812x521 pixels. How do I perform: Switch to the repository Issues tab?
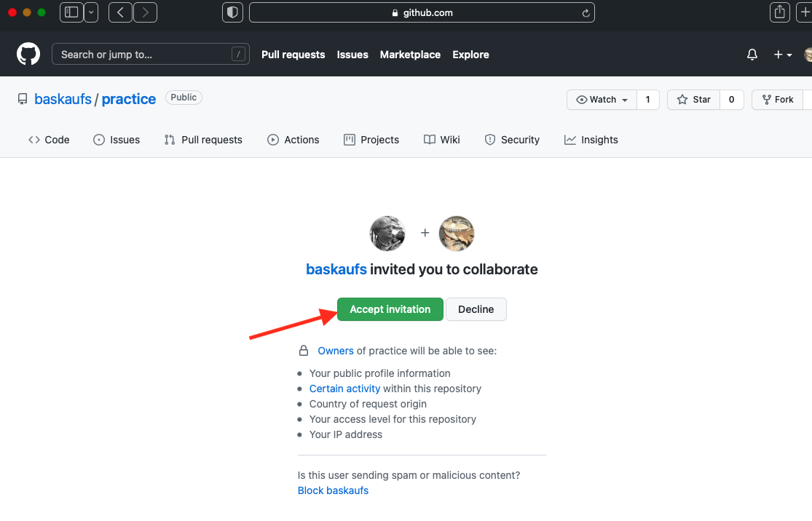tap(117, 140)
